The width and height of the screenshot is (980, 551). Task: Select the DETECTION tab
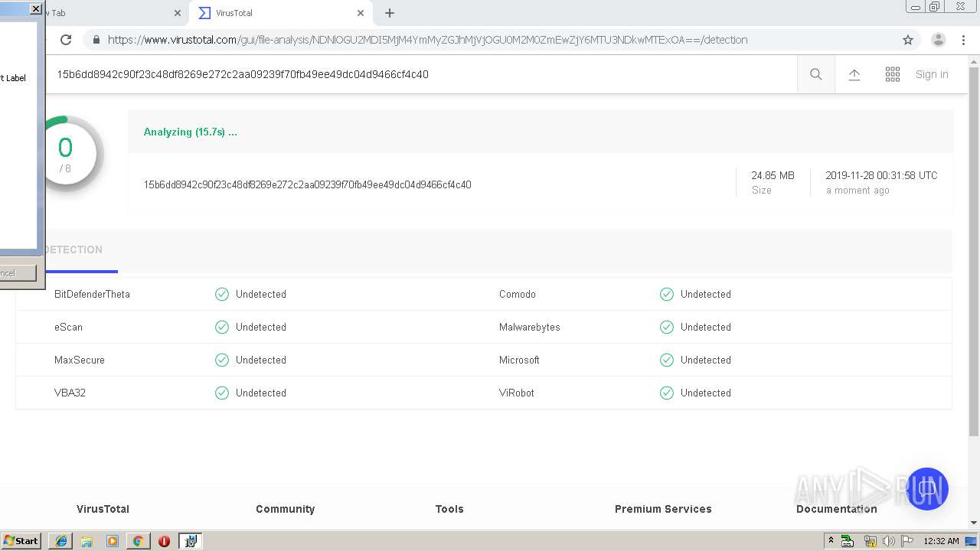(x=73, y=249)
